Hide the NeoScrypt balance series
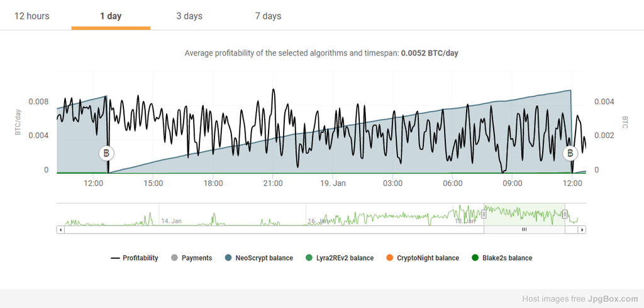Screen dimensions: 644x308 tap(258, 258)
